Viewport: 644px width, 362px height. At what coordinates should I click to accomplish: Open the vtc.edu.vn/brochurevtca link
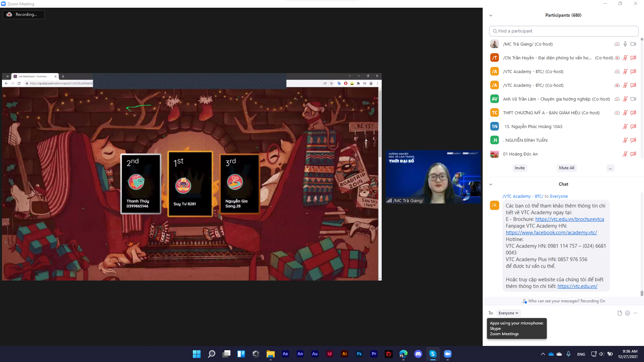click(570, 219)
